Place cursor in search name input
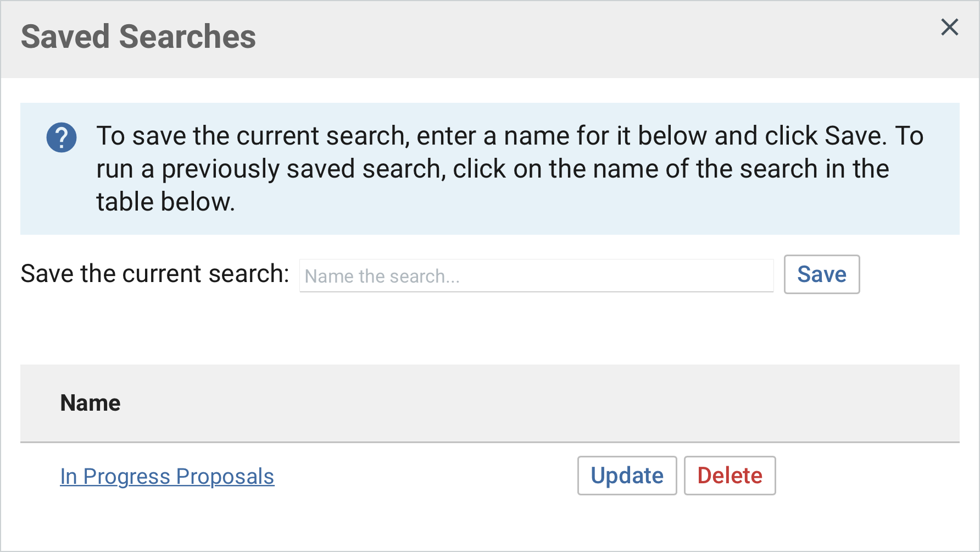 click(536, 275)
